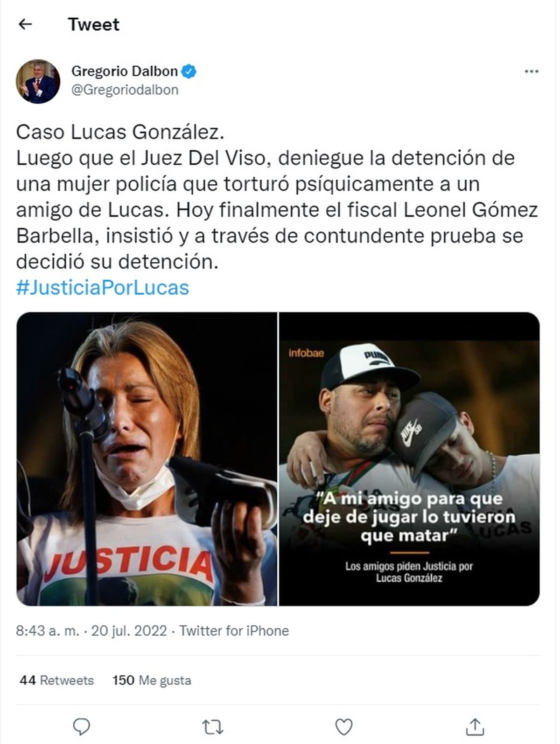
Task: Share the tweet via upload icon
Action: point(475,726)
